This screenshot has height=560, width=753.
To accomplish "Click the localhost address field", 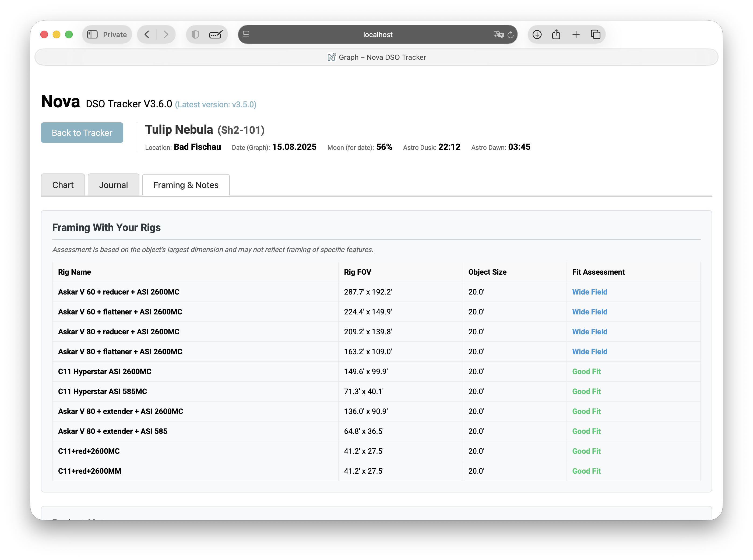I will tap(377, 35).
